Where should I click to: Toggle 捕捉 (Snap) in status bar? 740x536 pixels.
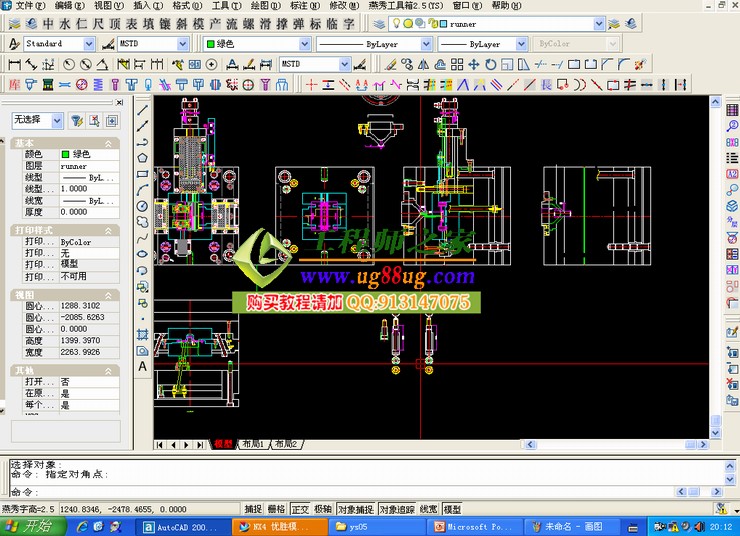pyautogui.click(x=253, y=509)
